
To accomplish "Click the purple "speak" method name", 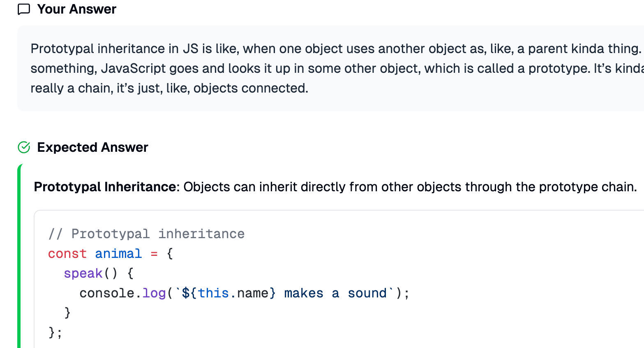I will click(x=83, y=273).
